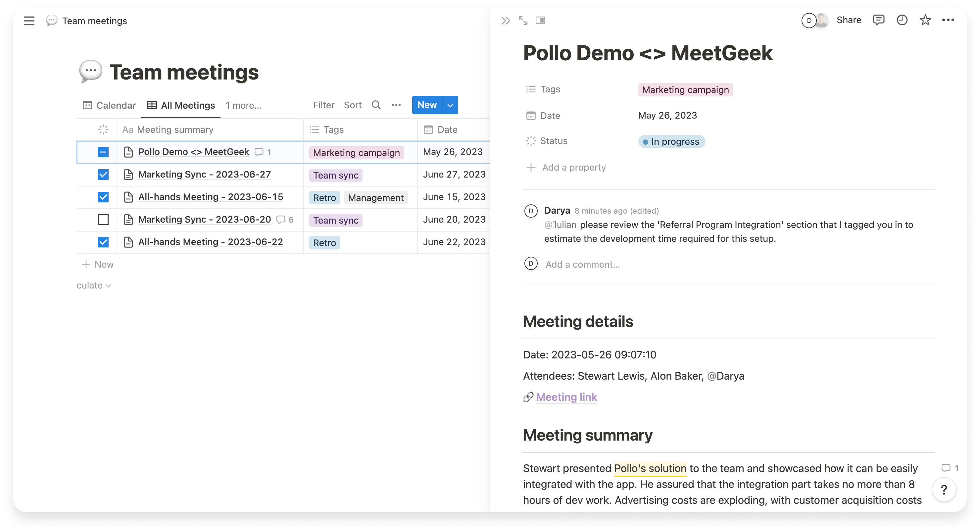980x532 pixels.
Task: Open page history with the clock icon
Action: (901, 20)
